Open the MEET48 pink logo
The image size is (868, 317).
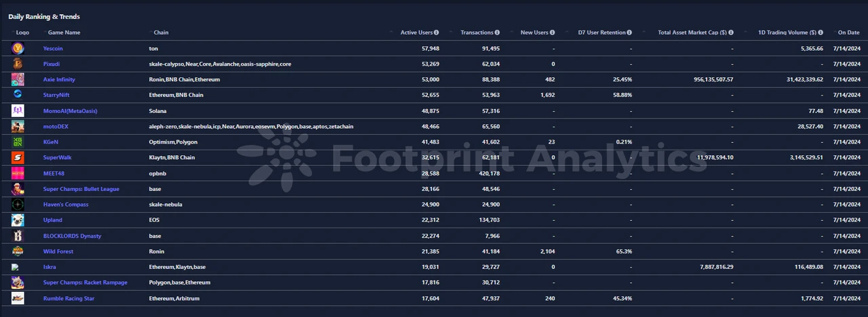[x=18, y=173]
